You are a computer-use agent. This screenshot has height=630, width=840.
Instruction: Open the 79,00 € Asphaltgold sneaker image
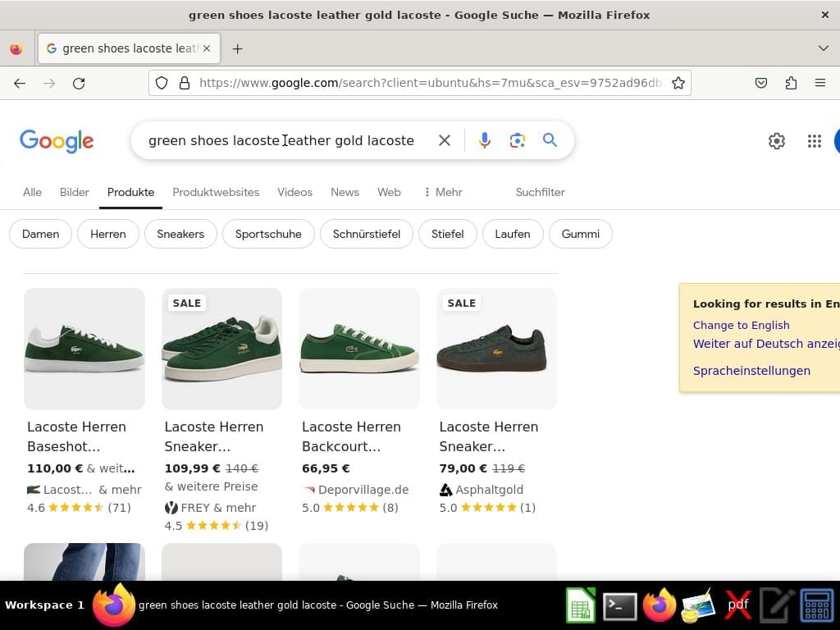(496, 349)
